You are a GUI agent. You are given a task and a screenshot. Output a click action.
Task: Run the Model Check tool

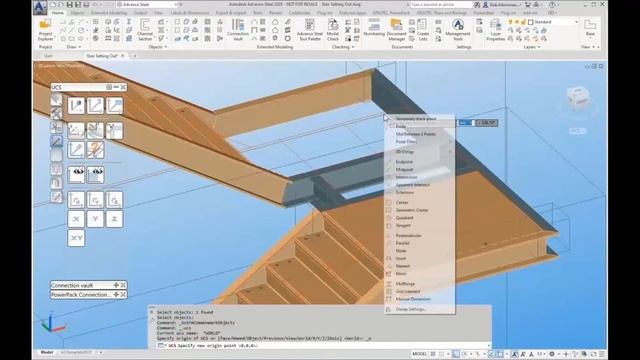333,29
